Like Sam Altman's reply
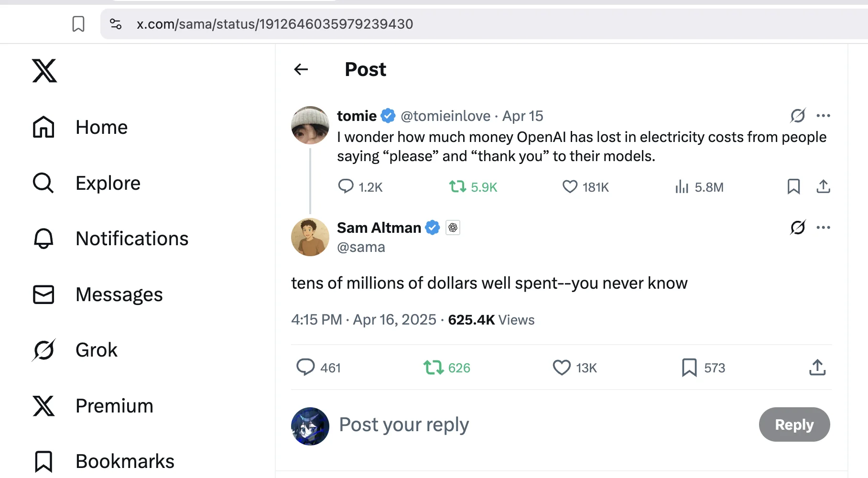Image resolution: width=868 pixels, height=478 pixels. 563,367
